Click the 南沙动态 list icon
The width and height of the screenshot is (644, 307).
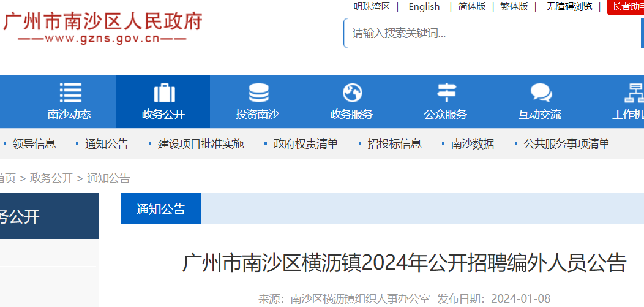(70, 93)
